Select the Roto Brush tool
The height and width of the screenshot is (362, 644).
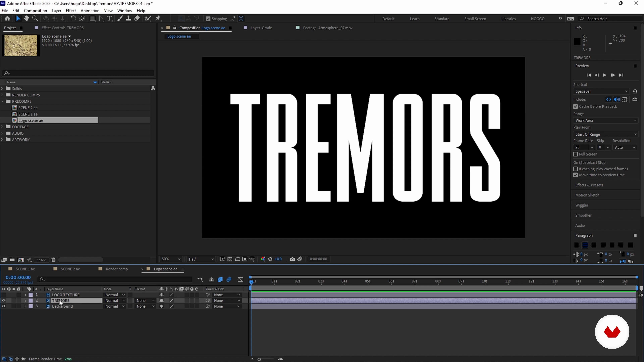(x=148, y=18)
